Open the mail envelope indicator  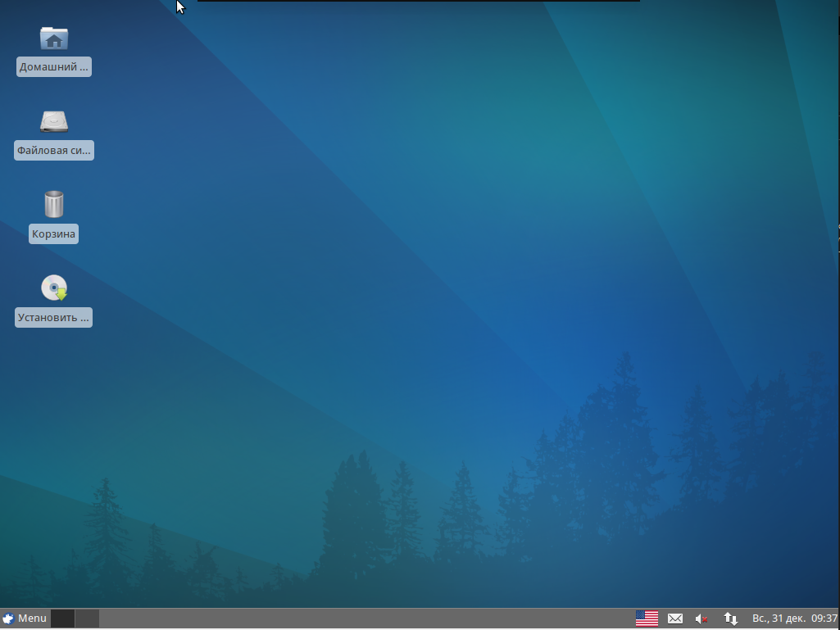tap(675, 619)
